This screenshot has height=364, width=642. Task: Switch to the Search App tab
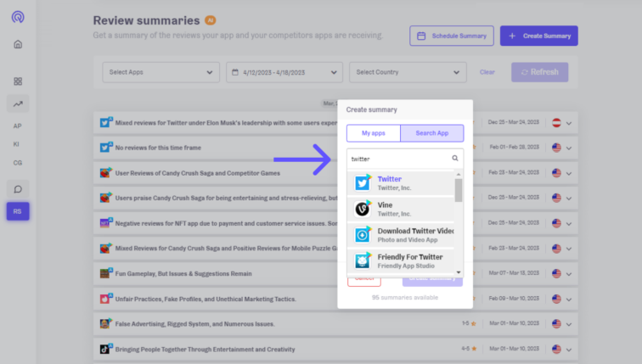pyautogui.click(x=432, y=133)
